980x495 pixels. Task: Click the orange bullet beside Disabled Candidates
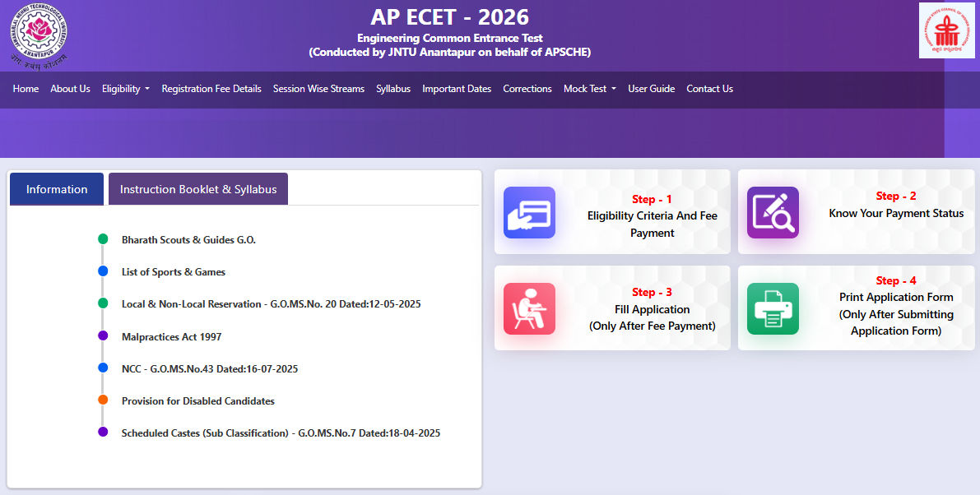[103, 400]
